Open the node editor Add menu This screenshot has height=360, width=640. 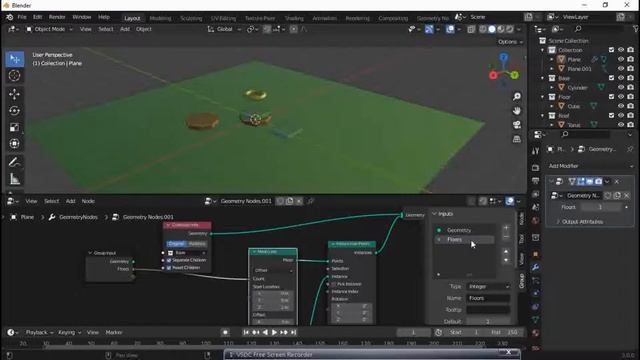point(70,201)
